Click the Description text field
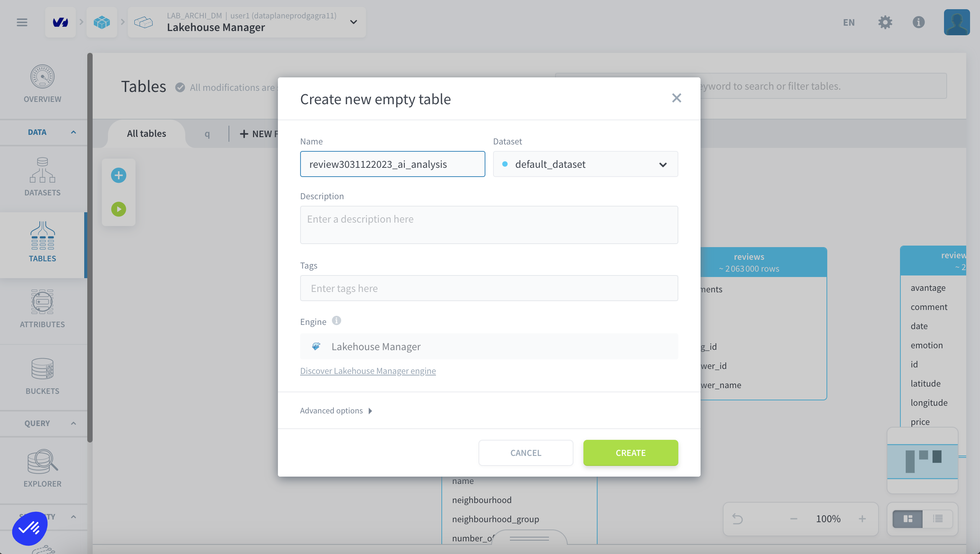This screenshot has height=554, width=980. (x=489, y=225)
